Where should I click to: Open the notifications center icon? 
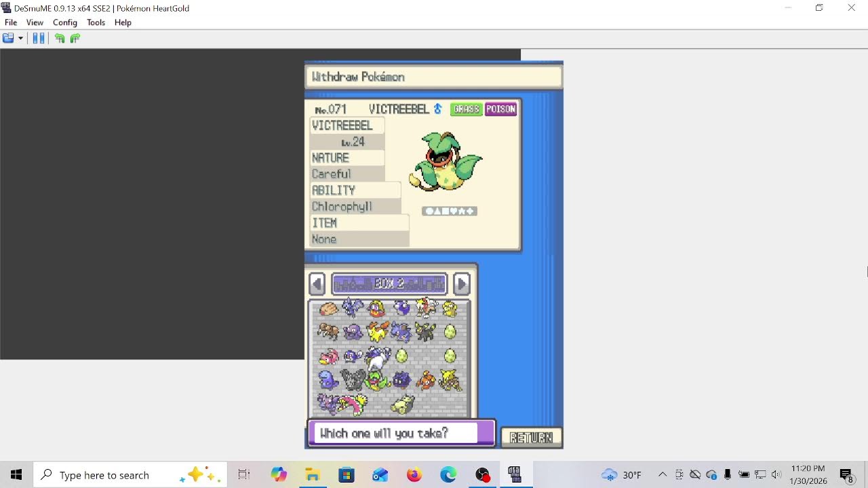pos(846,476)
